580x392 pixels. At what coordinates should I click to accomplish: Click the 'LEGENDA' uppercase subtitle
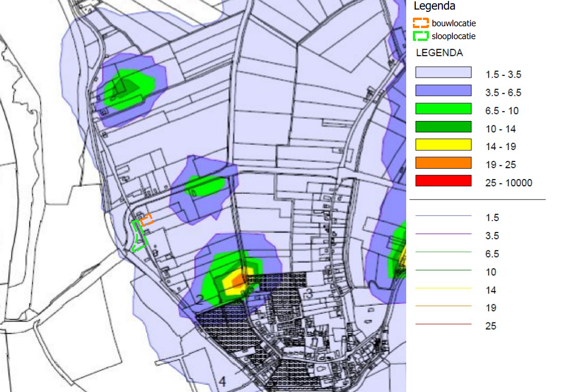pos(439,53)
